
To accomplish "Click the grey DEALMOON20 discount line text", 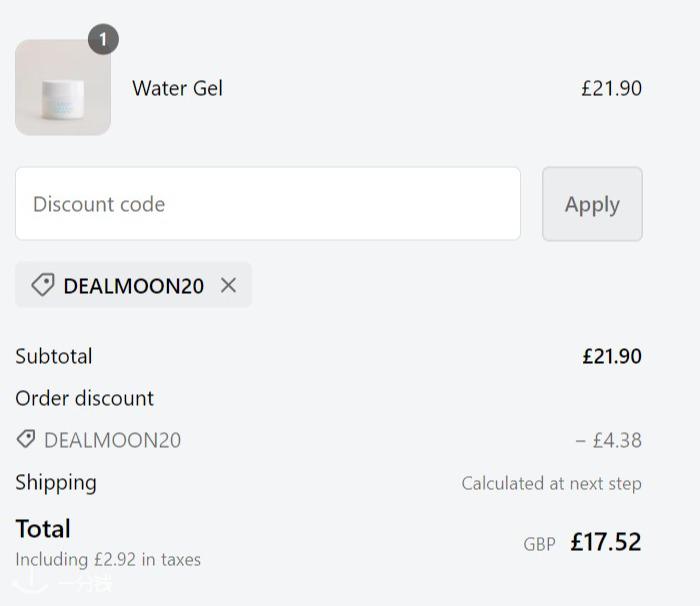I will click(112, 440).
